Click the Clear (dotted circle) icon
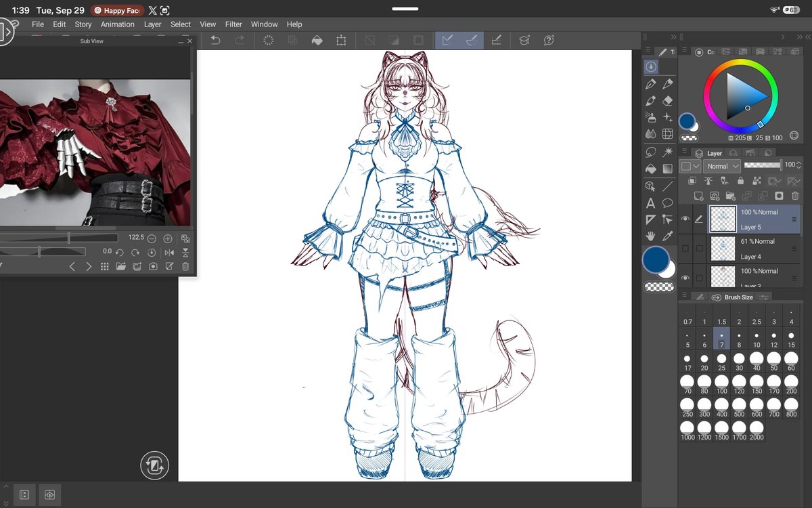 269,41
